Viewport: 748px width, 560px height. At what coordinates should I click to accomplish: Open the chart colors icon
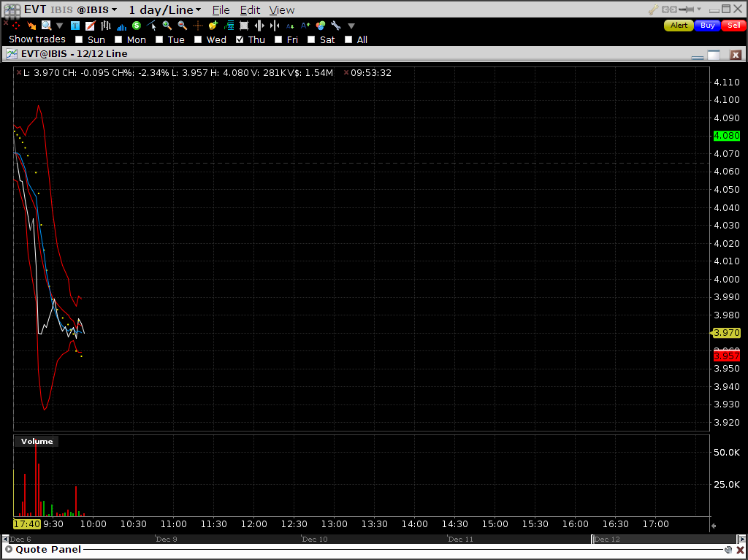point(321,26)
